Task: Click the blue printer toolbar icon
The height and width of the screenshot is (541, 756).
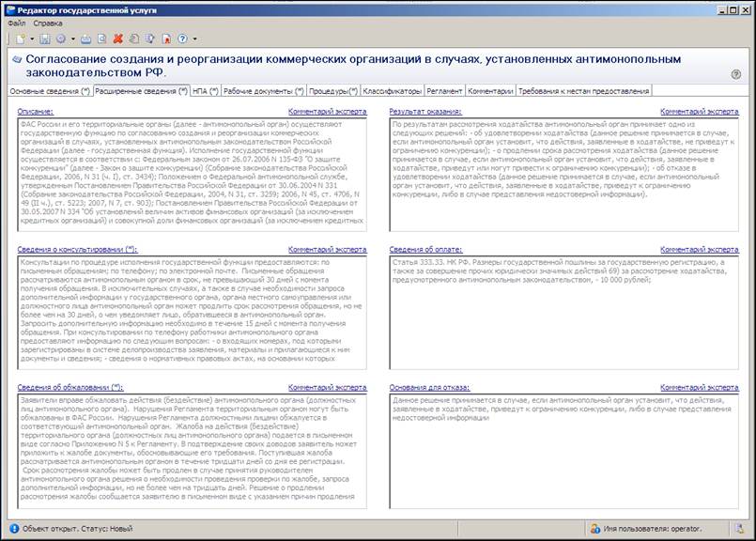Action: (x=85, y=39)
